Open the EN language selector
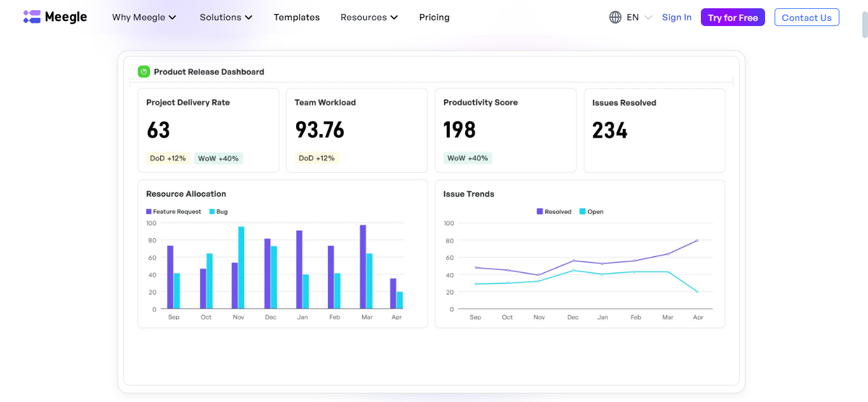Screen dimensions: 868x402 pos(639,18)
